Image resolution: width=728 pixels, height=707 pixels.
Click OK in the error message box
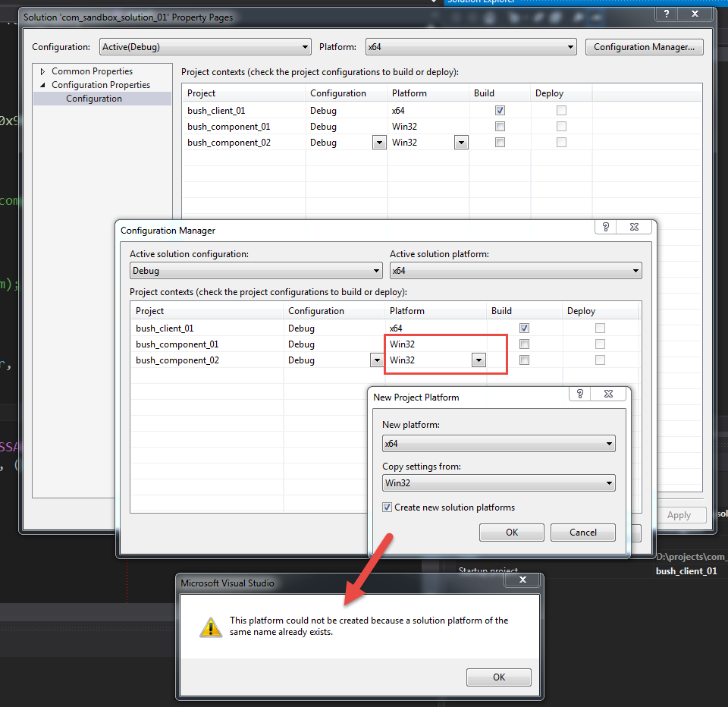coord(498,677)
